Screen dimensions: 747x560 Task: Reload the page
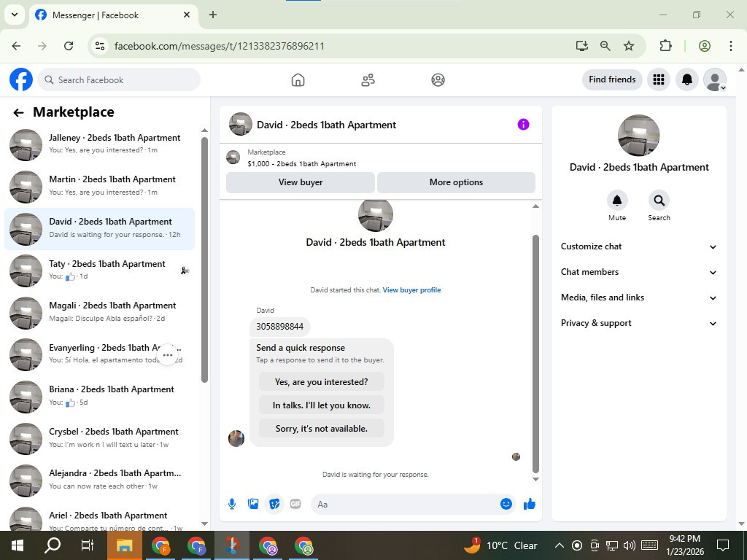[69, 46]
